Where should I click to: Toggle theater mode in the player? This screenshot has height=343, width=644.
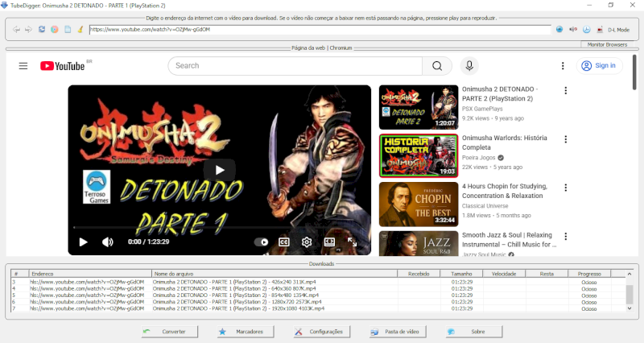click(329, 242)
